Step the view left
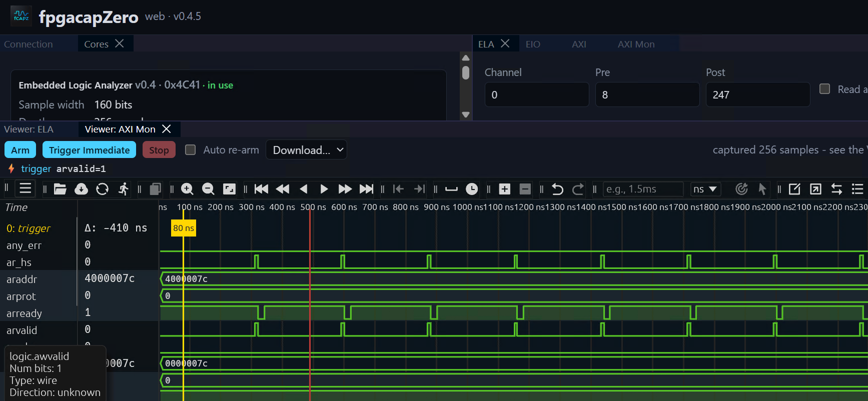 click(x=303, y=189)
